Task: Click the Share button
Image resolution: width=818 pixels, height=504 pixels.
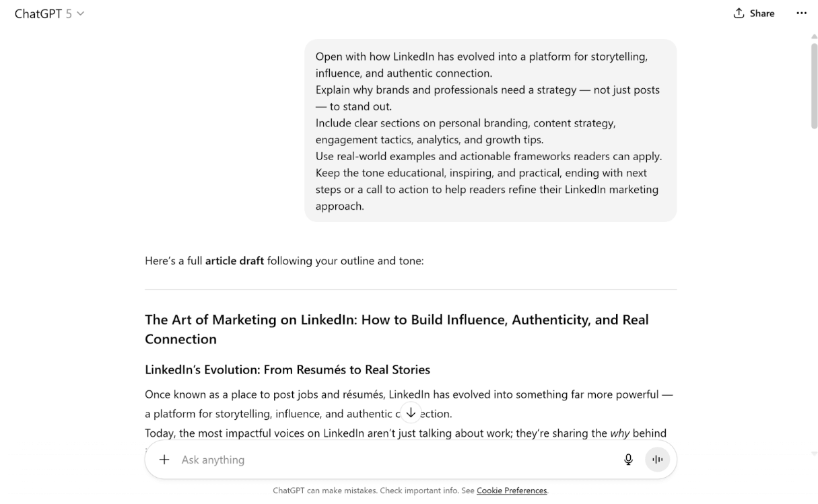Action: (761, 13)
